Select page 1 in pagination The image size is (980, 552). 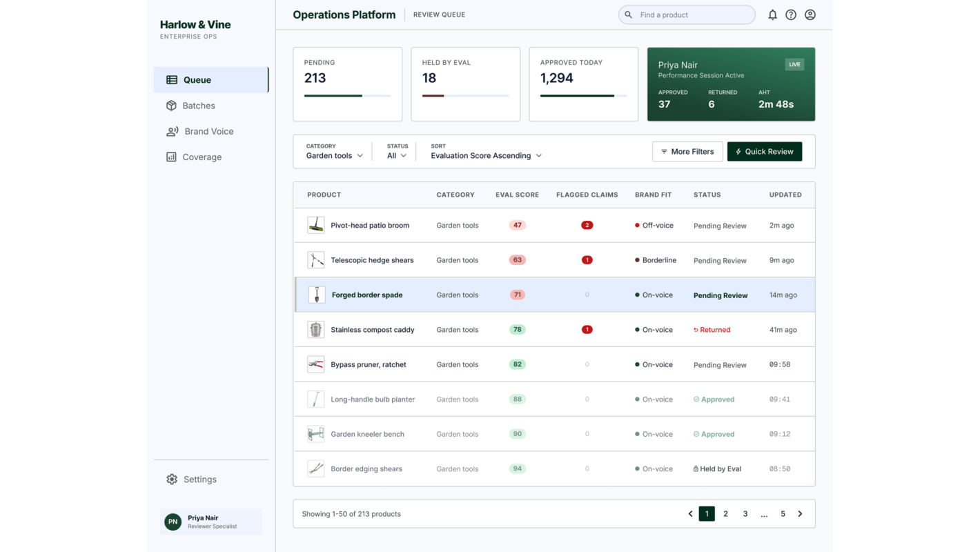click(707, 514)
